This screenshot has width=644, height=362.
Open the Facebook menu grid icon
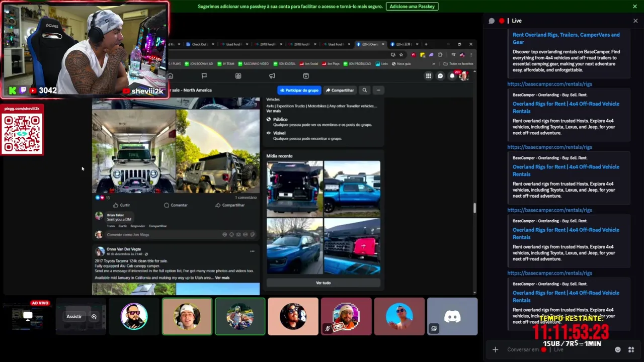[428, 76]
